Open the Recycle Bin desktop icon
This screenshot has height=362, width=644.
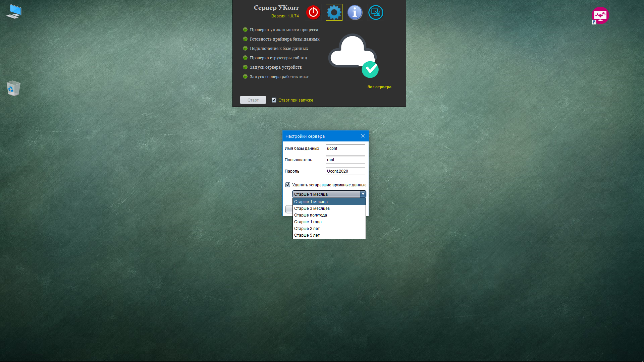pyautogui.click(x=13, y=88)
